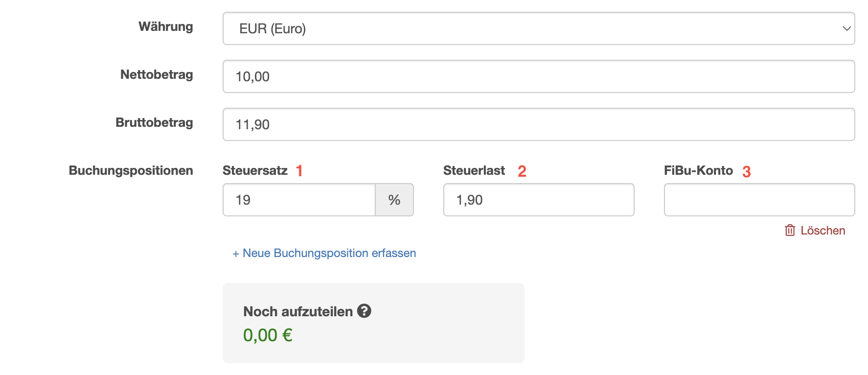The width and height of the screenshot is (868, 375).
Task: Focus the Nettobetrag input field
Action: point(538,76)
